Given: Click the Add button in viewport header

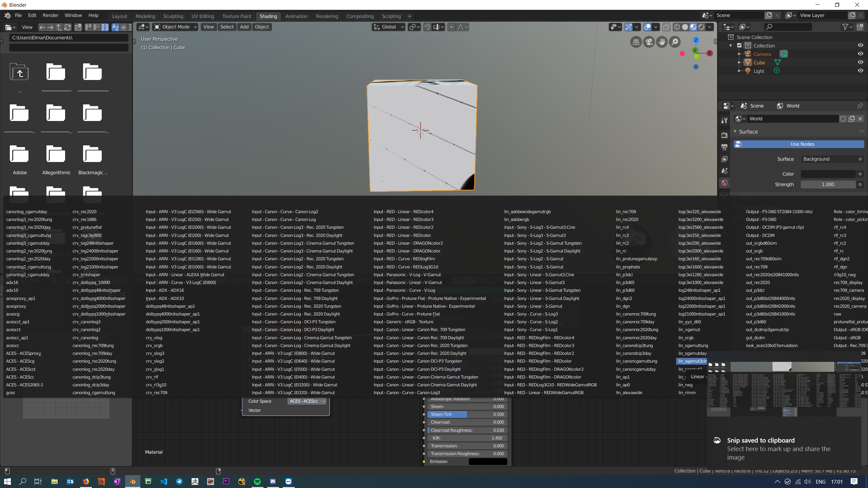Looking at the screenshot, I should (244, 27).
